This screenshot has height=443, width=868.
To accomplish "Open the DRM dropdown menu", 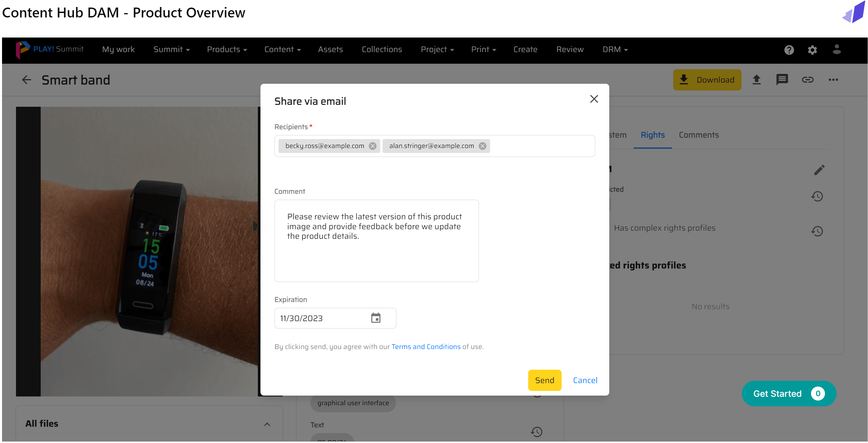I will click(615, 49).
